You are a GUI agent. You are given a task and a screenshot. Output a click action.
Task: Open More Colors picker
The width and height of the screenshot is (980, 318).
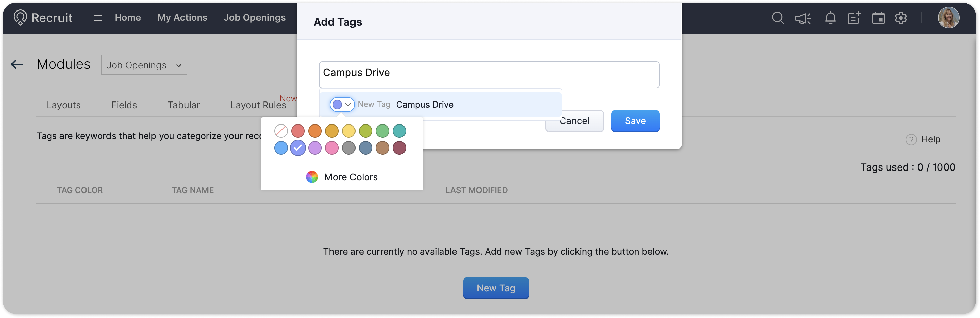pyautogui.click(x=342, y=177)
